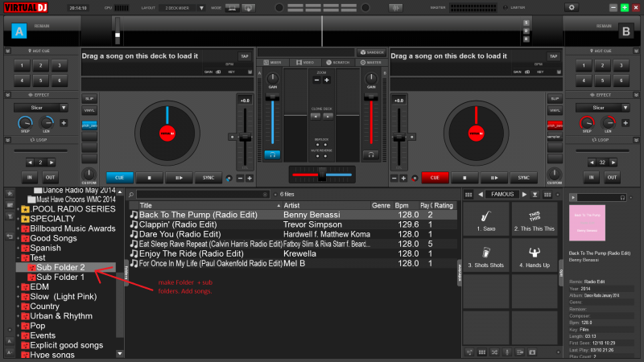
Task: Select next sampler bank after FAMOUS
Action: tap(524, 195)
